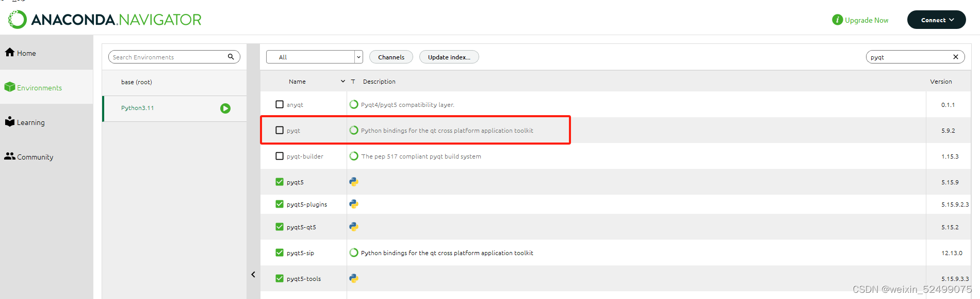
Task: Focus the pyqt package search field
Action: [x=915, y=57]
